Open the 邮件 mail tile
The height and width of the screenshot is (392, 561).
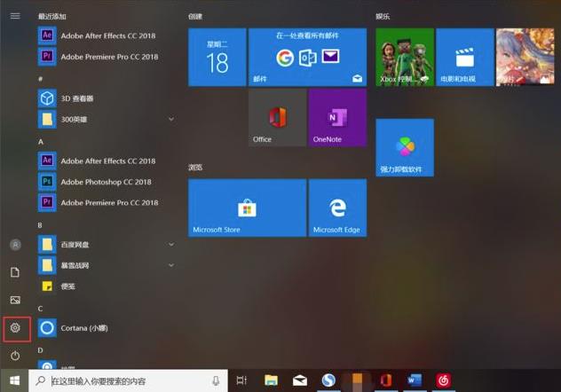pyautogui.click(x=307, y=57)
